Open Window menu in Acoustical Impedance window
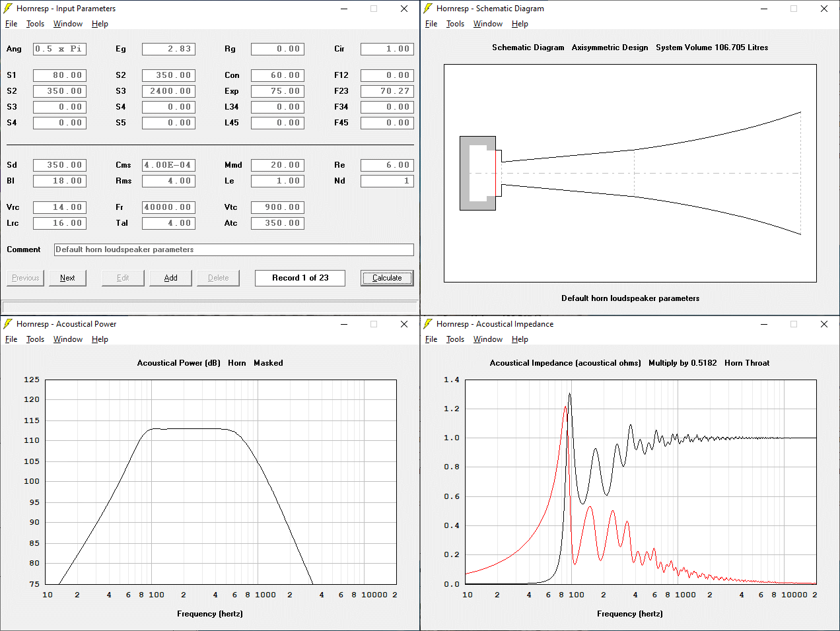The width and height of the screenshot is (840, 631). (x=488, y=339)
